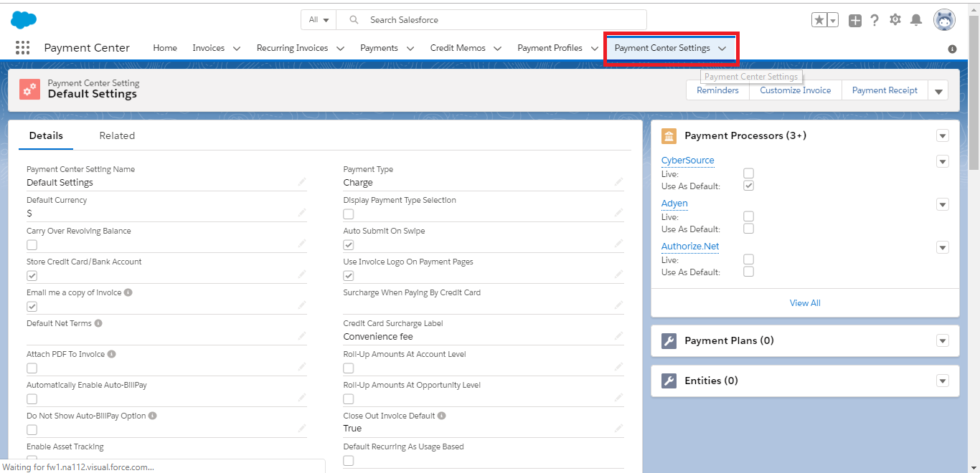Go to the Credit Memos tab
The image size is (980, 473).
[x=458, y=48]
